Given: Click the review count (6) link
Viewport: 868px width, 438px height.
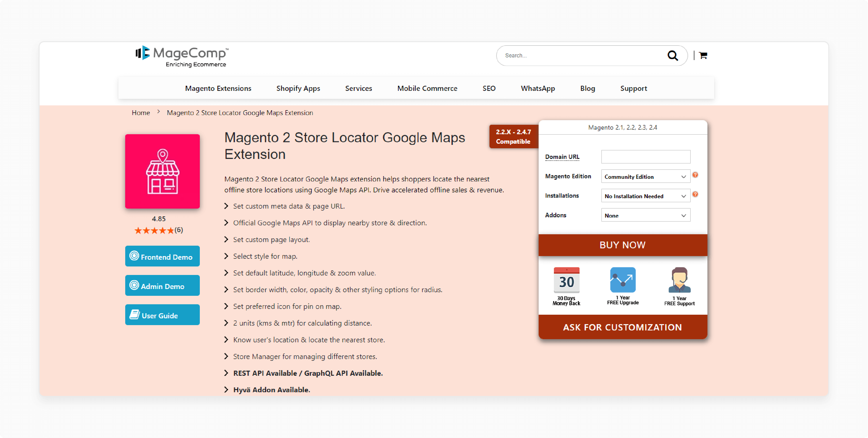Looking at the screenshot, I should point(178,230).
